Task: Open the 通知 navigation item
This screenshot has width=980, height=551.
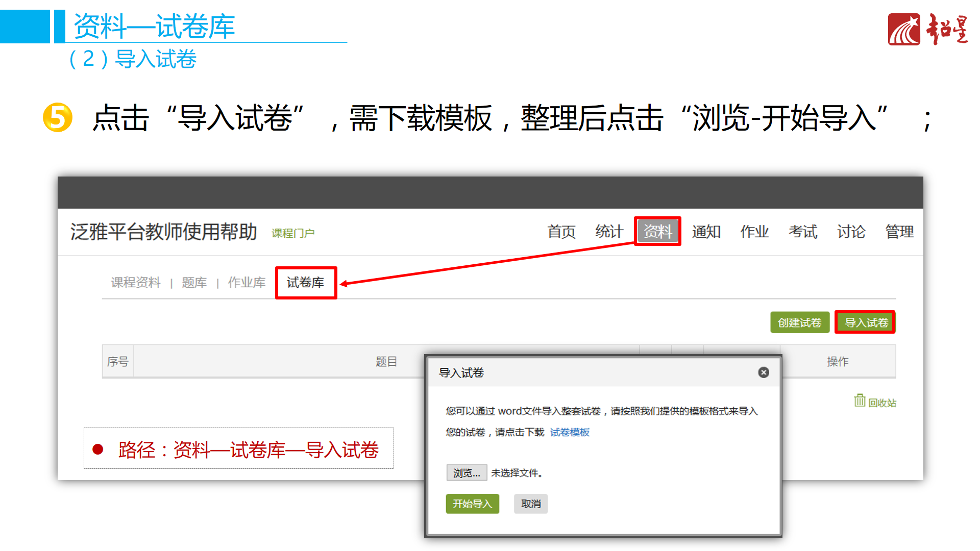Action: (706, 232)
